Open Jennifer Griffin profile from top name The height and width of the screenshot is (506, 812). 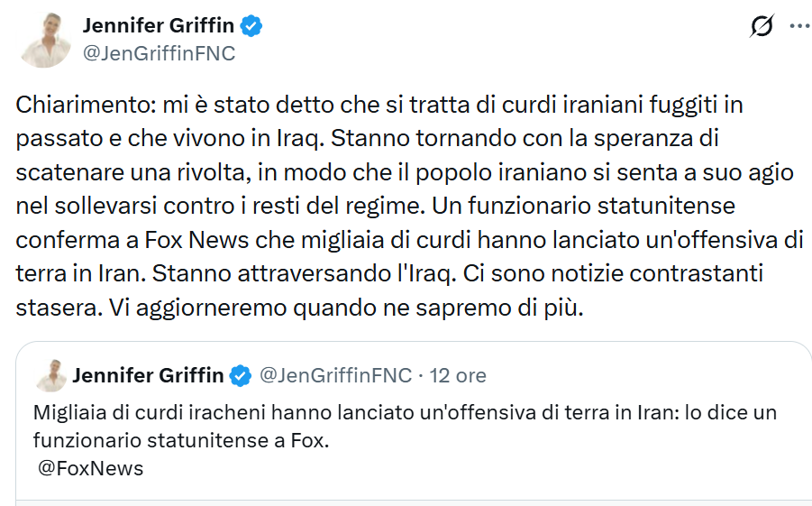click(x=159, y=26)
